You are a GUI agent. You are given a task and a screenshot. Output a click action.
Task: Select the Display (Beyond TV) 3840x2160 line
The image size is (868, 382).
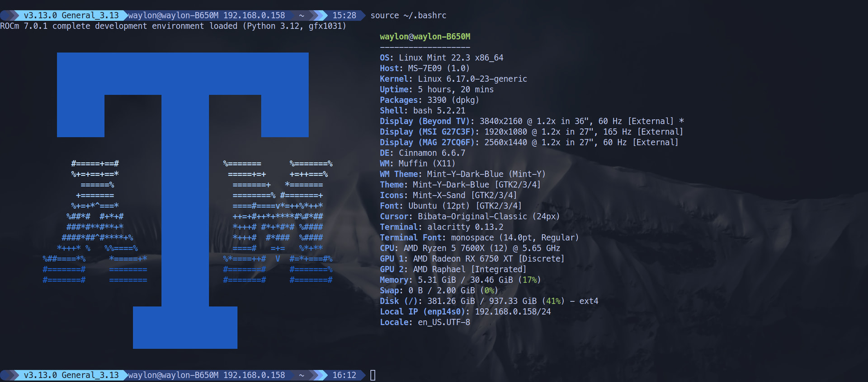tap(532, 121)
